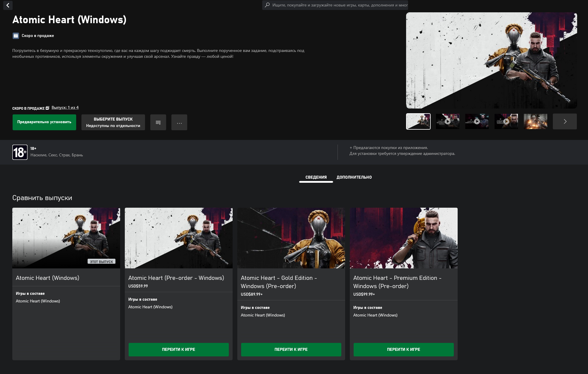Click Предварительно установить button

(44, 122)
